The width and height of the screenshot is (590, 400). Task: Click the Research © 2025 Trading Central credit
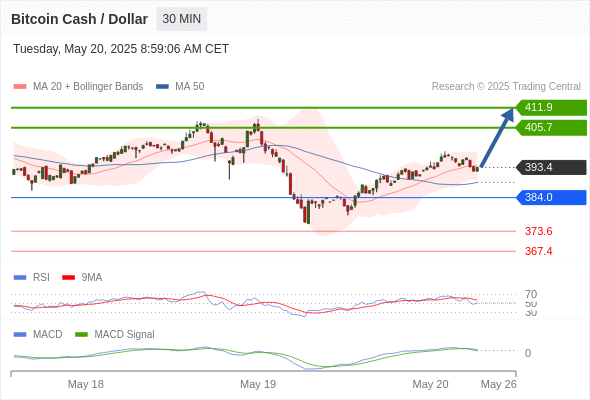[x=506, y=87]
